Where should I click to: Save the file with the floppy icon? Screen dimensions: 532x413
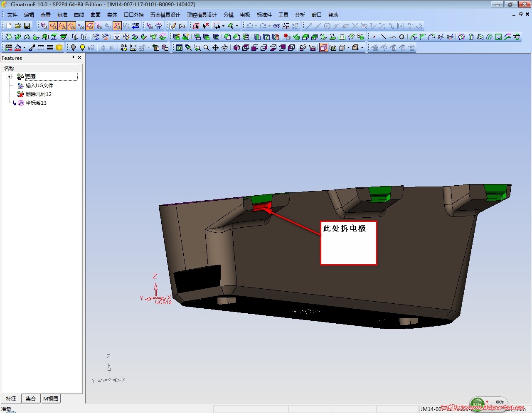27,26
